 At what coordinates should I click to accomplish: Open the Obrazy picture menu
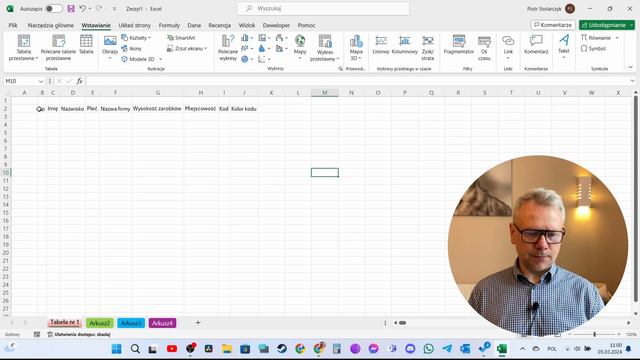(x=110, y=47)
